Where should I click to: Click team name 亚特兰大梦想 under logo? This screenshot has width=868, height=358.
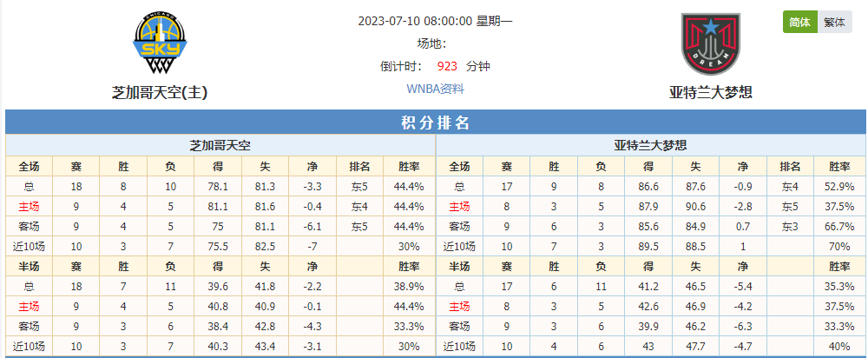point(711,93)
